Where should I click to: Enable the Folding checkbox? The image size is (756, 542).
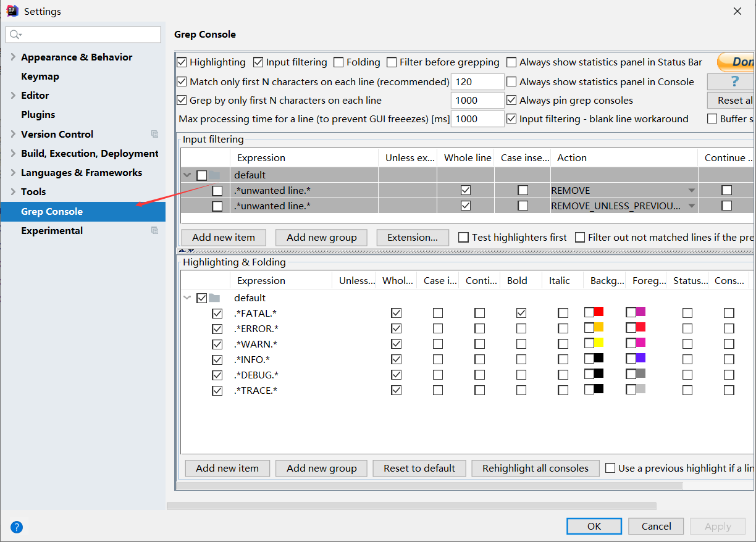(338, 62)
